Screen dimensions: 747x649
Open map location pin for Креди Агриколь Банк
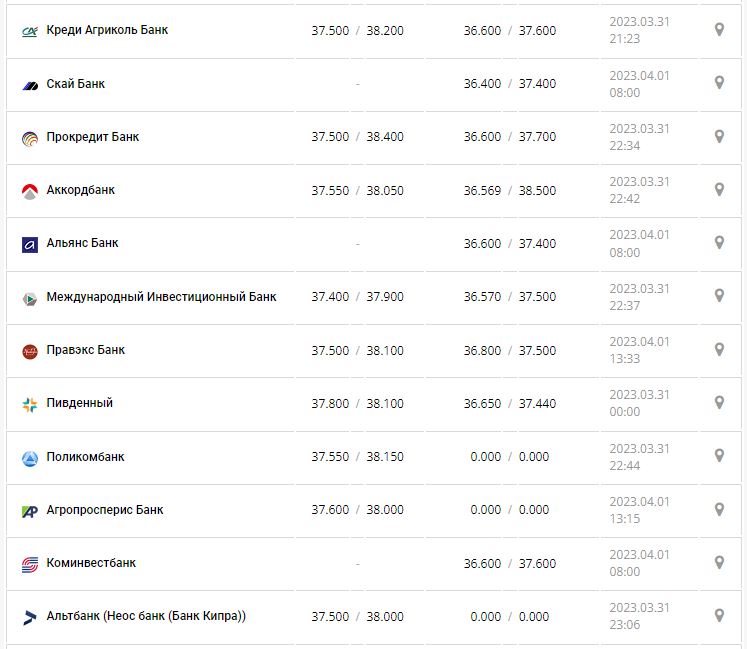718,30
